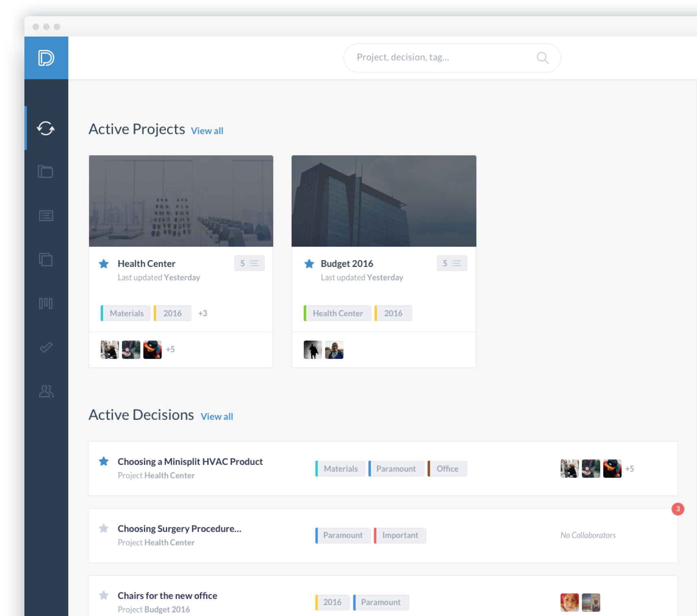
Task: Click red notification badge showing 3
Action: [678, 509]
